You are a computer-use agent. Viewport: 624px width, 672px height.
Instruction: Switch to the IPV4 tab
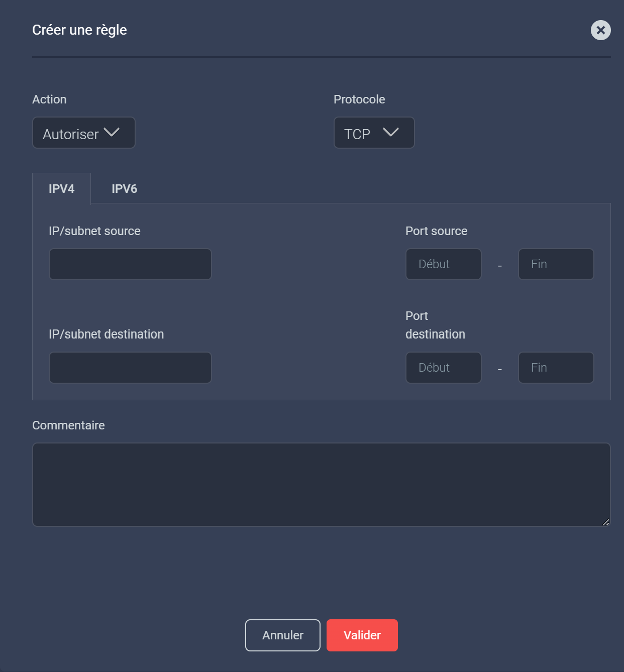click(61, 189)
